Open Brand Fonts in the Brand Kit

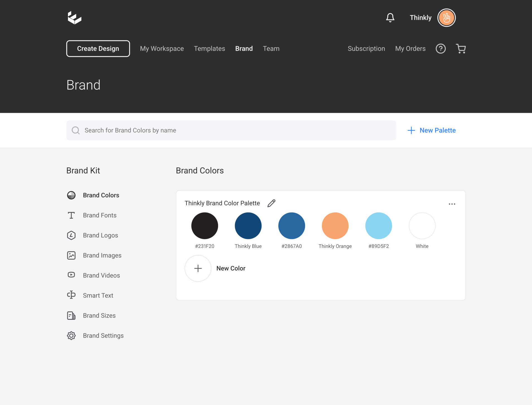[x=100, y=215]
